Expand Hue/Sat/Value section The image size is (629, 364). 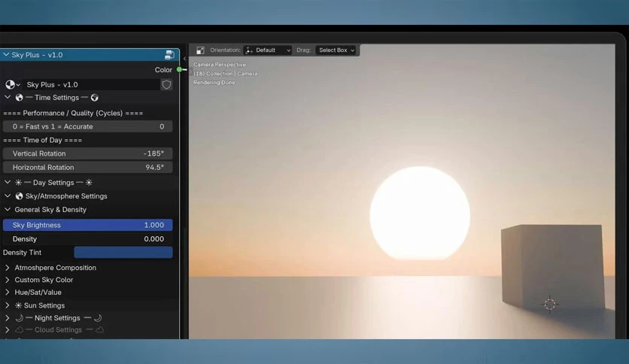coord(8,293)
